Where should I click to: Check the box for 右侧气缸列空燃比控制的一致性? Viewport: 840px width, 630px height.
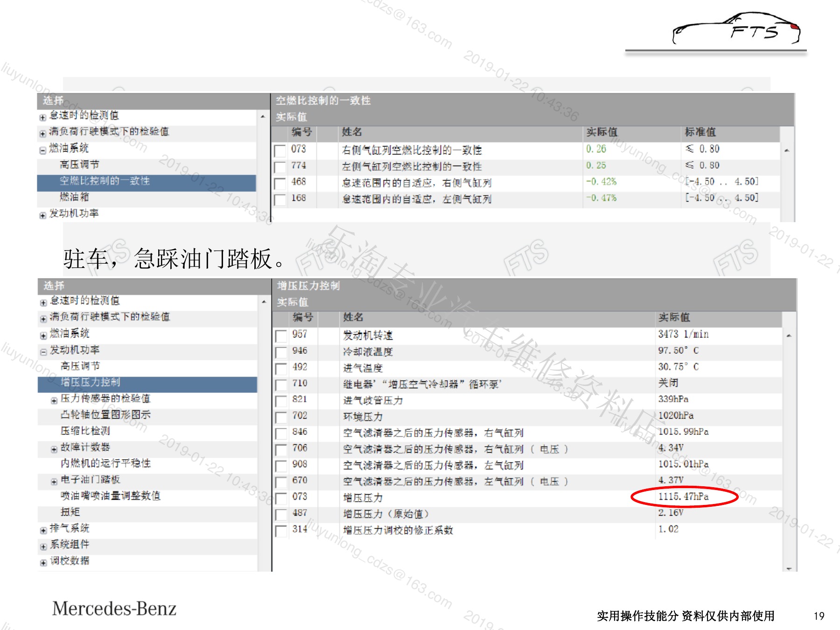[280, 151]
